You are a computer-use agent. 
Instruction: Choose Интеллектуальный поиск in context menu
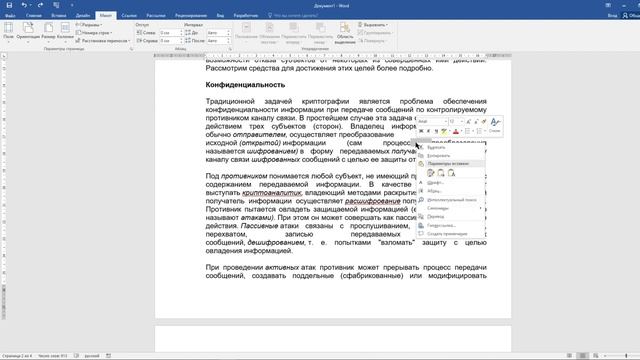pos(451,200)
